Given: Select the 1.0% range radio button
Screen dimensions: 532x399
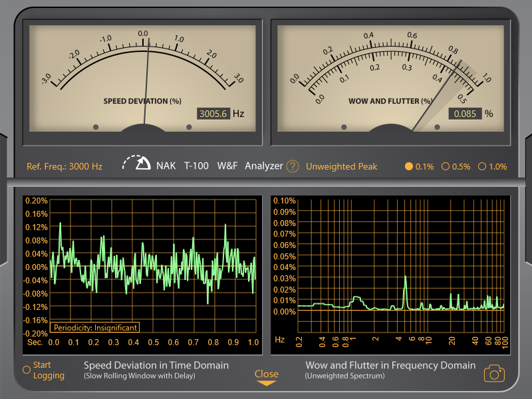Looking at the screenshot, I should coord(482,166).
